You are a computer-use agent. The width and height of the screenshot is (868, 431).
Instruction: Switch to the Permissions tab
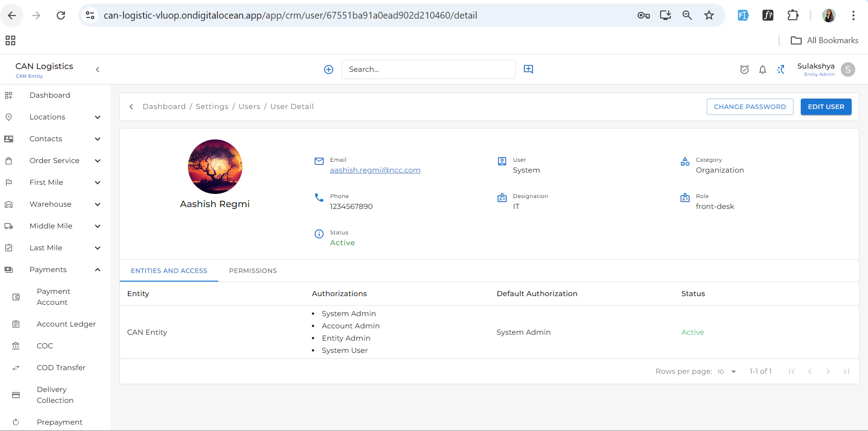(253, 271)
